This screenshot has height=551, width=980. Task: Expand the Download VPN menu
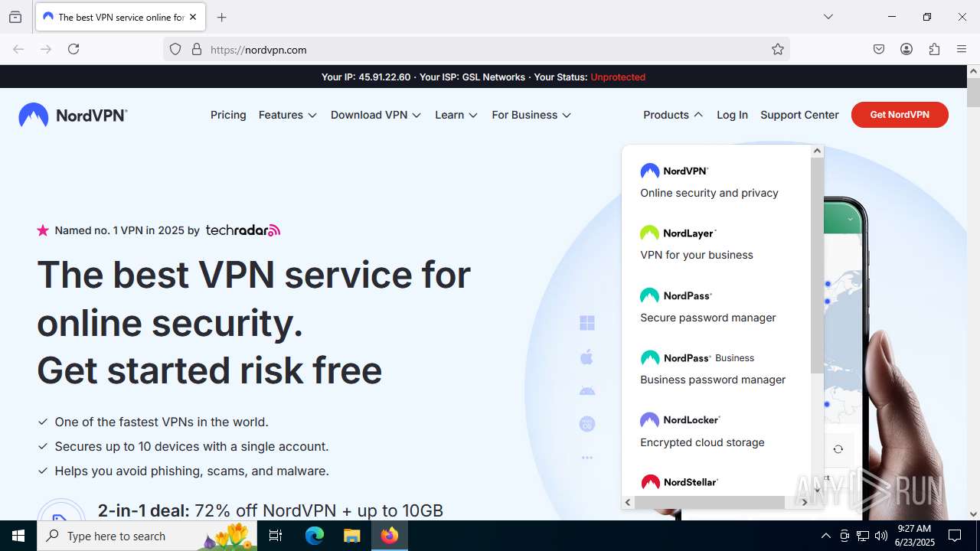376,115
